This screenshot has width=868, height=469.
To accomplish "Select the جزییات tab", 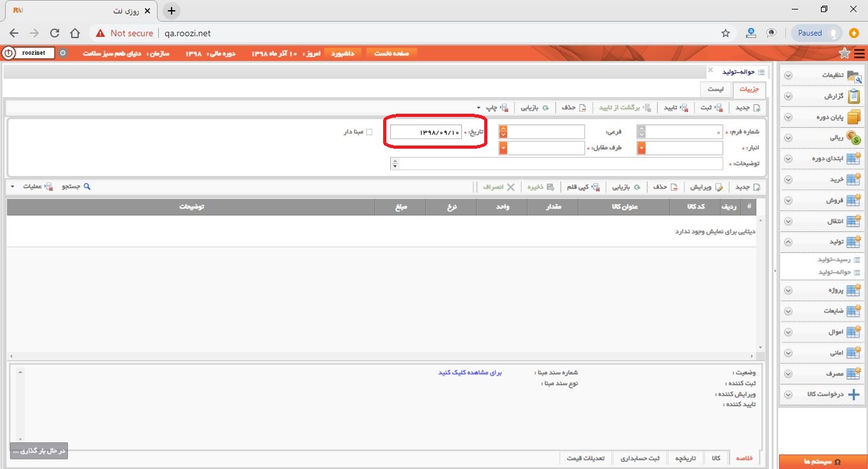I will (749, 90).
